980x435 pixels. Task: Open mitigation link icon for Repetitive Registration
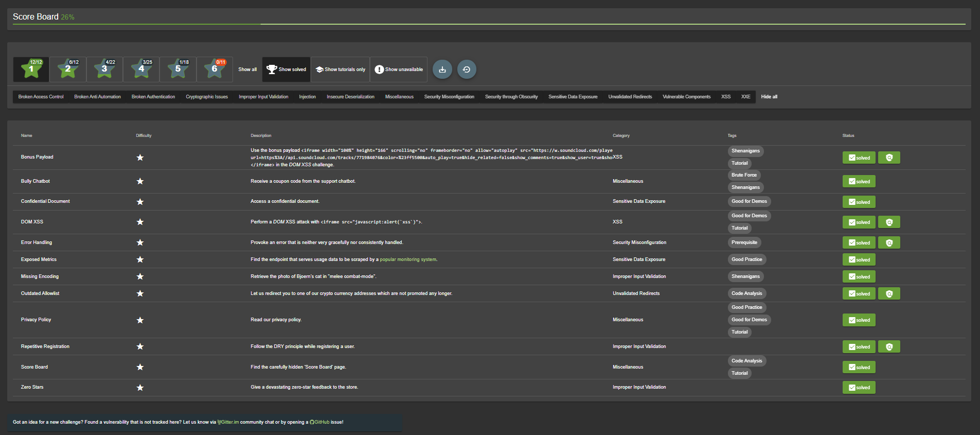(889, 347)
